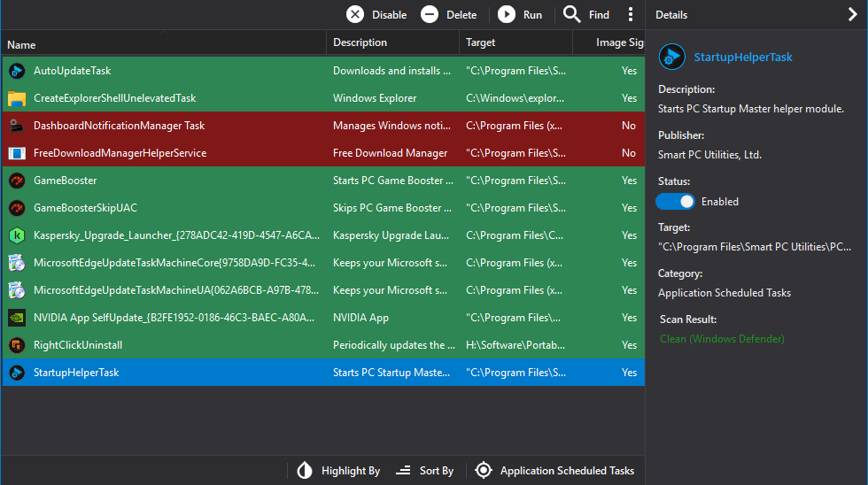Click the StartupHelperTask title in Details
Viewport: 868px width, 485px height.
pos(742,58)
